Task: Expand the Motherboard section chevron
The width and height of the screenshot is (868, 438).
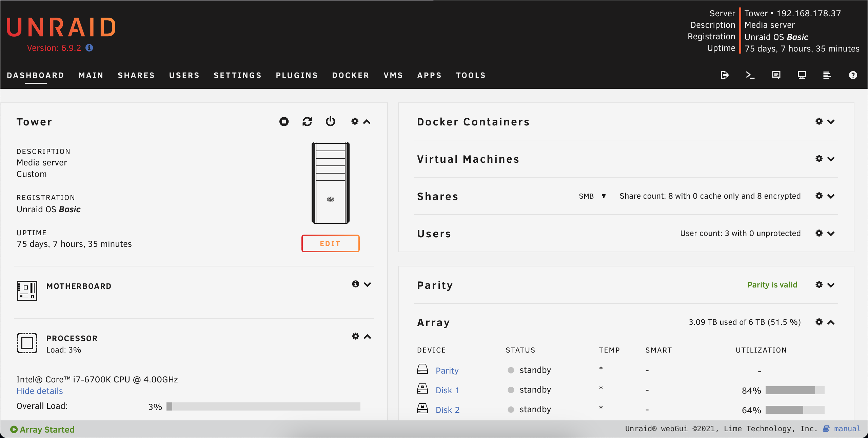Action: 368,284
